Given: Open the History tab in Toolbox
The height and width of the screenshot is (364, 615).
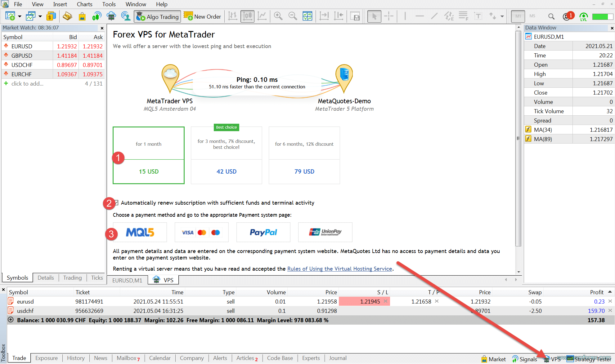Looking at the screenshot, I should [76, 358].
